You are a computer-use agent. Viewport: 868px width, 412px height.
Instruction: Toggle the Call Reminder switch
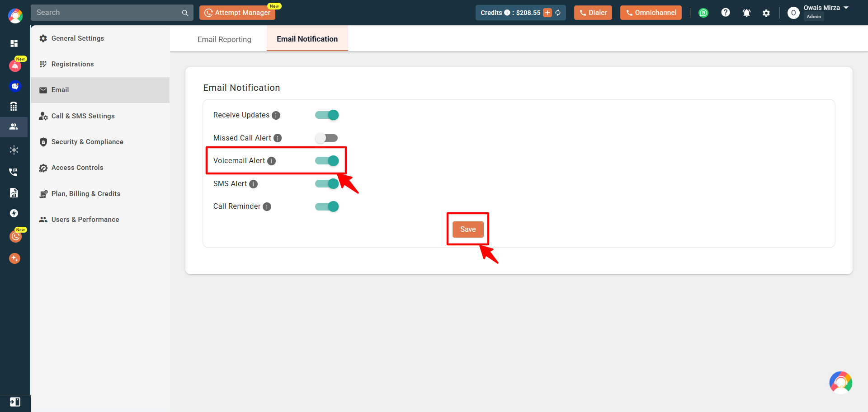(327, 206)
